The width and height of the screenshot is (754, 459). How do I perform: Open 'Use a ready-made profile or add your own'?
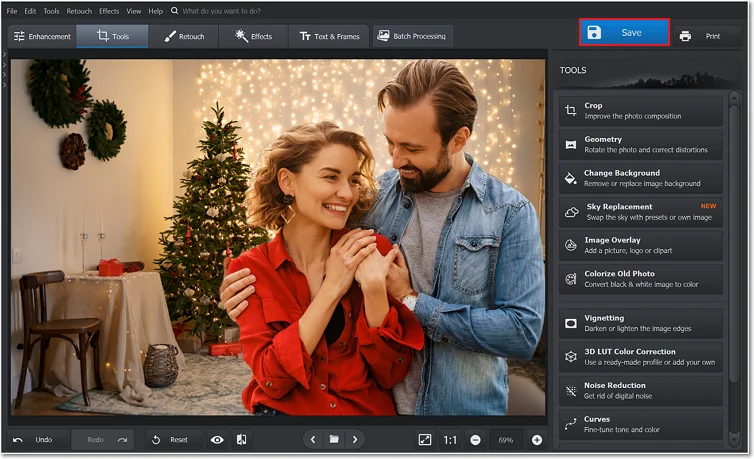pos(641,357)
